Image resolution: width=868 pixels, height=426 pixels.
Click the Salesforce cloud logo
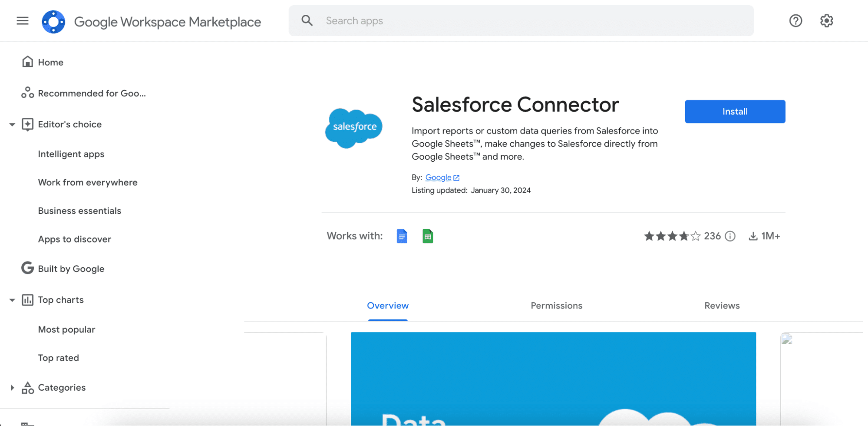click(x=353, y=128)
